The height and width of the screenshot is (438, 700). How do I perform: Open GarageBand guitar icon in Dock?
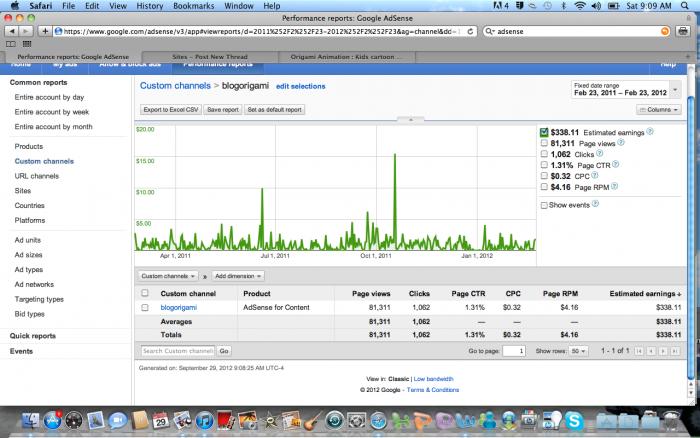(312, 421)
